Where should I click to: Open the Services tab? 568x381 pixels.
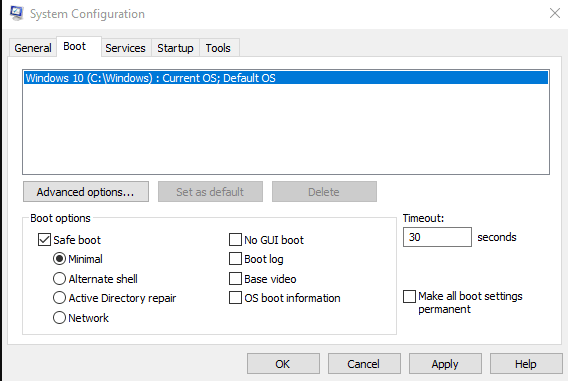tap(125, 48)
